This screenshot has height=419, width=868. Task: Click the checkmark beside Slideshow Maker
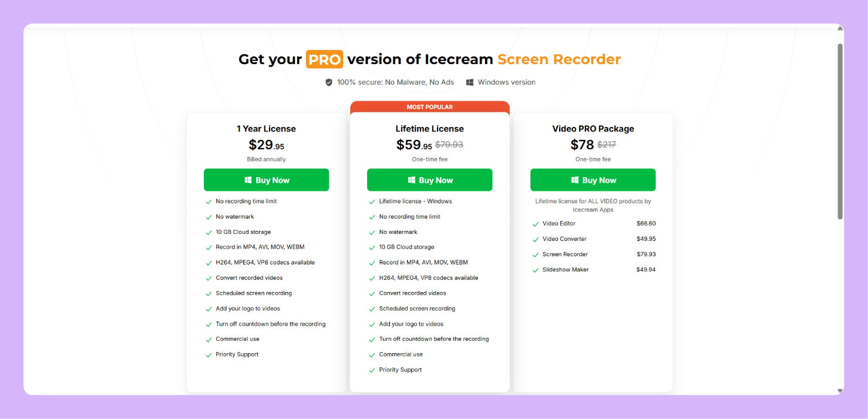(536, 270)
